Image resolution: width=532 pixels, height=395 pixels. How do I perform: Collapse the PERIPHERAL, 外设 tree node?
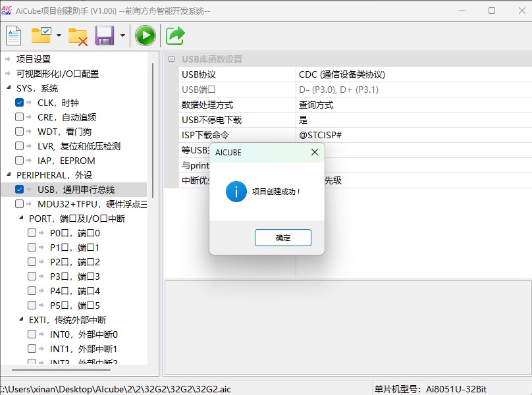click(x=9, y=174)
